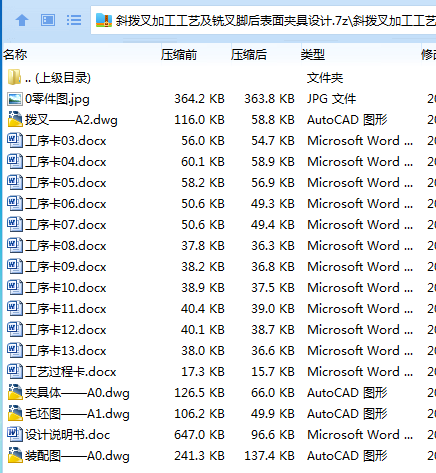This screenshot has height=473, width=436.
Task: Click the Word icon of 工艺过程卡.docx
Action: [15, 371]
